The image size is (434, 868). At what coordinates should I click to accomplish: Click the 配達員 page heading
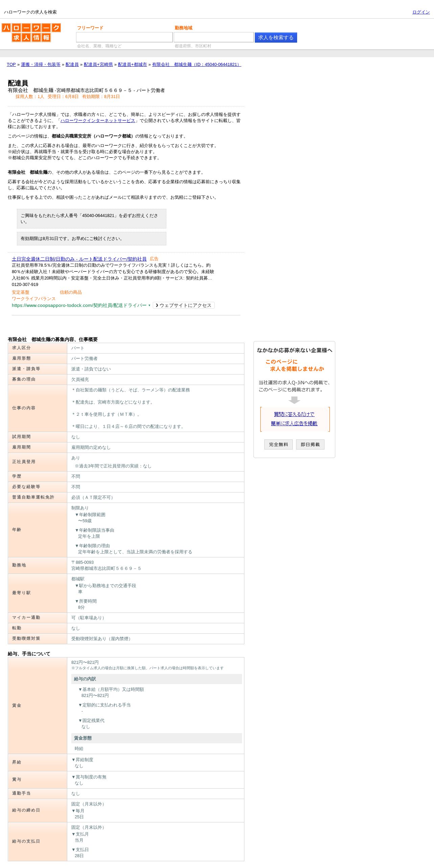pos(18,83)
